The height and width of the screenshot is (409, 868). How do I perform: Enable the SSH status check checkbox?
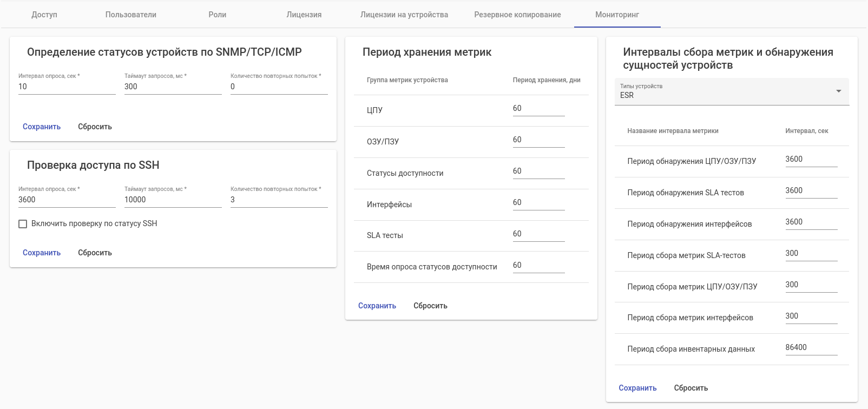point(23,224)
